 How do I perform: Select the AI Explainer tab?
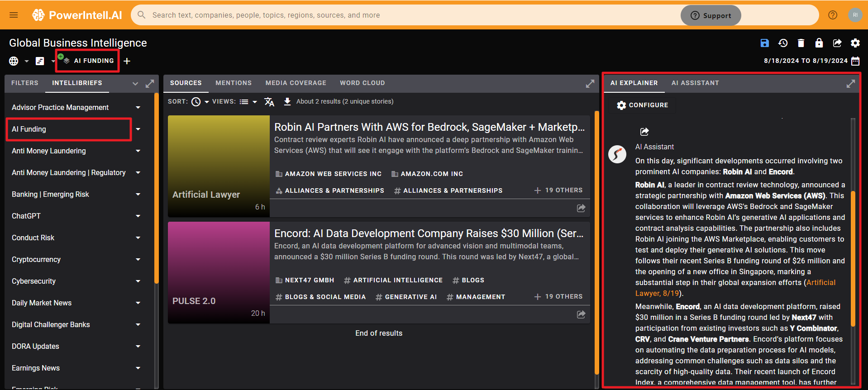coord(634,83)
